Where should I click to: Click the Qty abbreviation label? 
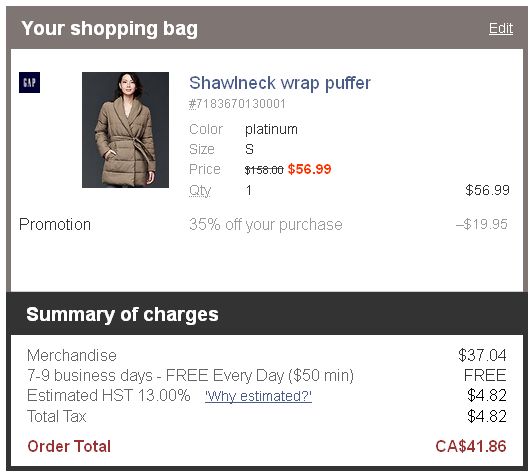200,190
